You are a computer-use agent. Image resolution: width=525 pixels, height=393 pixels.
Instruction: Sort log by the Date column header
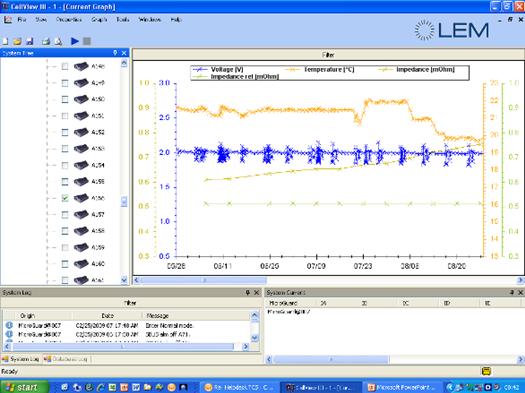pyautogui.click(x=107, y=316)
